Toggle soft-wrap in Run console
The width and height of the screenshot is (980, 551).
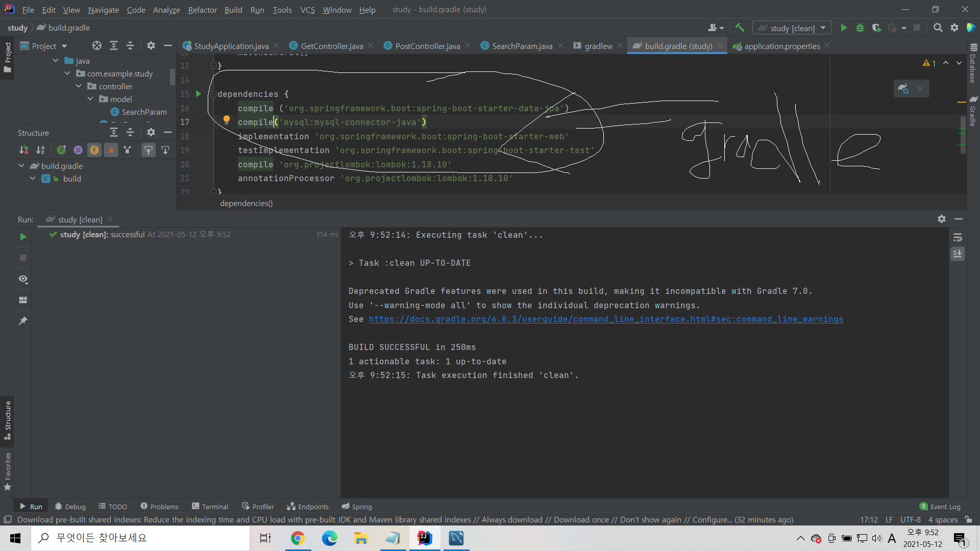coord(958,238)
